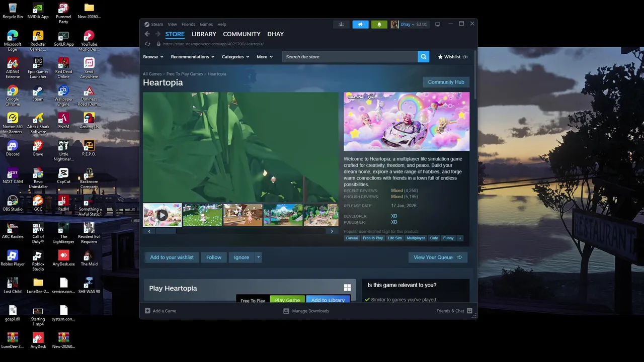
Task: Open Steam notifications bell
Action: 379,24
